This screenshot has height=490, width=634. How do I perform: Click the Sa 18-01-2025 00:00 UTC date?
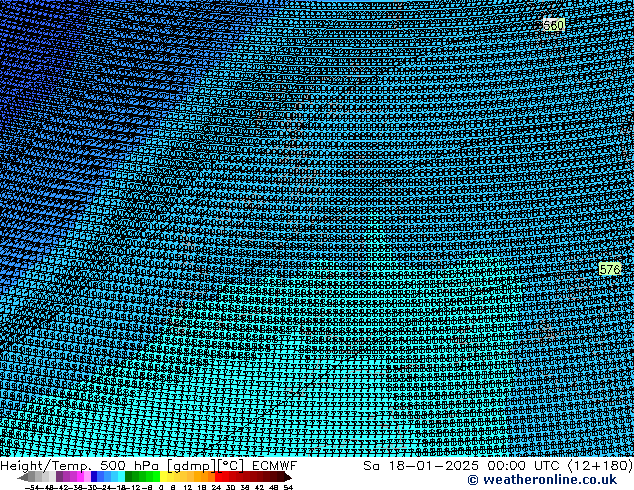coord(461,466)
